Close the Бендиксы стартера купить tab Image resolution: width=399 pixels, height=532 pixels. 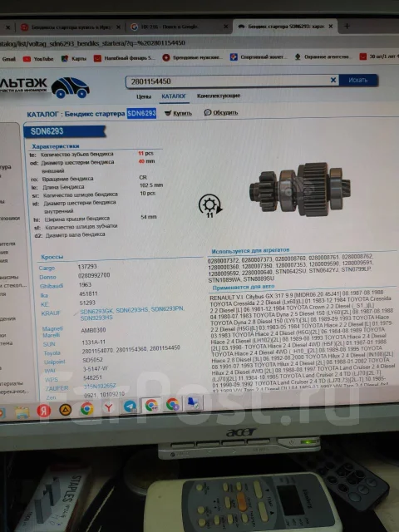coord(118,27)
